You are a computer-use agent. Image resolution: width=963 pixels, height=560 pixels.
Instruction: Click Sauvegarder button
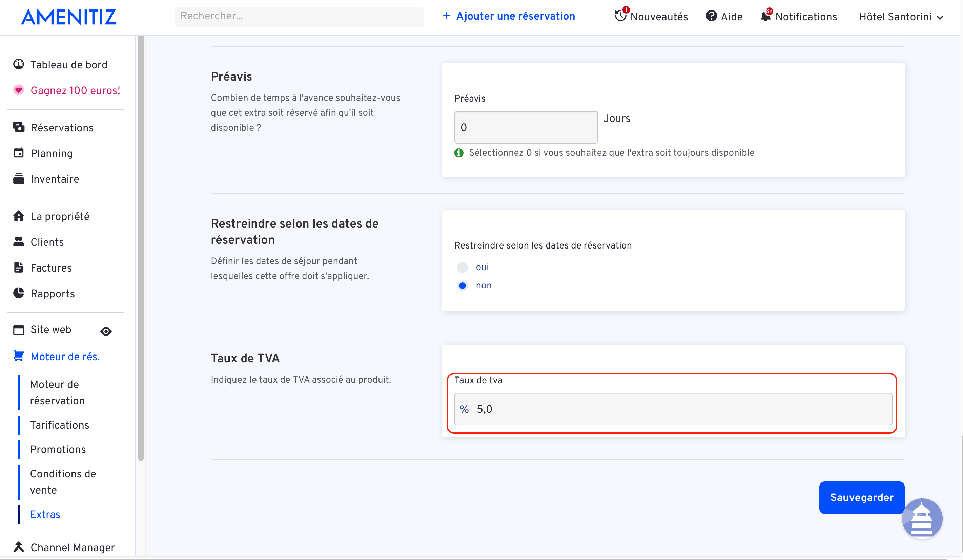861,497
